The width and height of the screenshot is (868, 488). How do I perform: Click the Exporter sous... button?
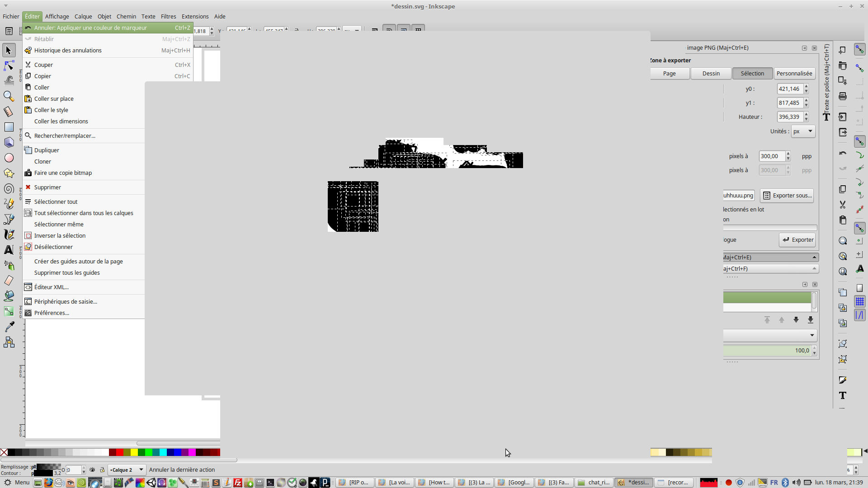coord(787,196)
